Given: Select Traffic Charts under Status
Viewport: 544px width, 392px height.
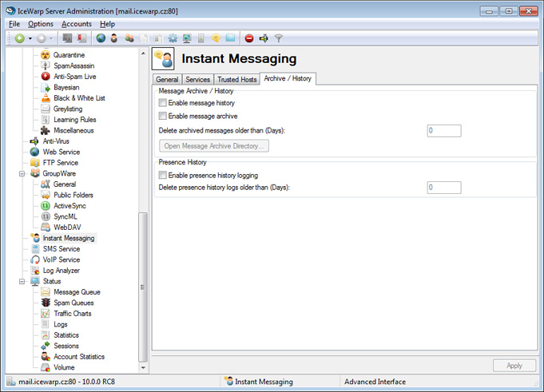Looking at the screenshot, I should click(72, 314).
